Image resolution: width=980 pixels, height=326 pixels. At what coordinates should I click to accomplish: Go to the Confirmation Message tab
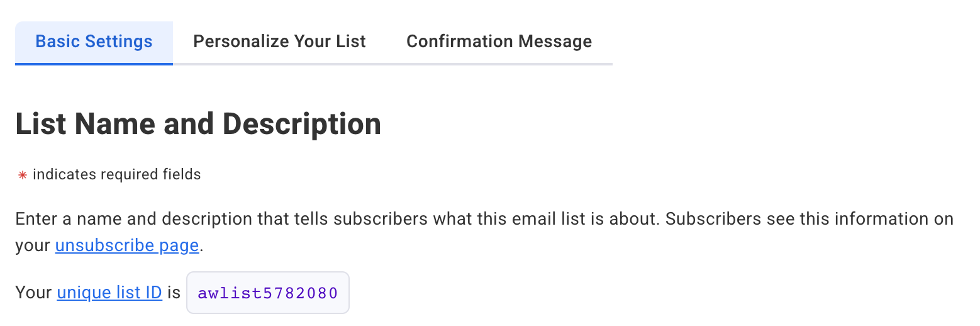click(x=499, y=42)
